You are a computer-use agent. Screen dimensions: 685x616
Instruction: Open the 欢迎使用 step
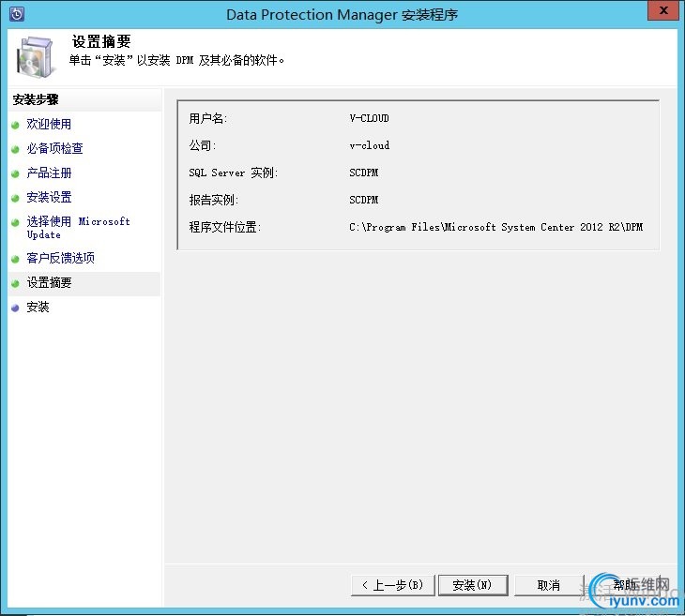49,124
